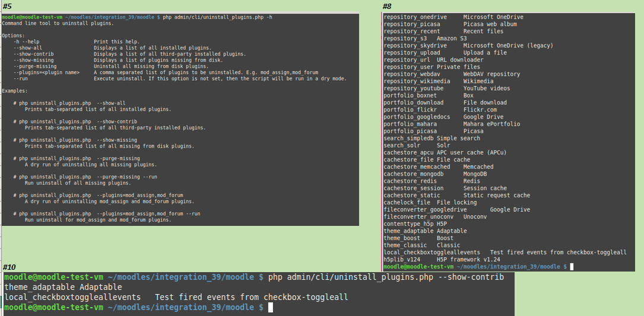Click the 'Options:' heading in terminal #5
644x316 pixels.
click(x=13, y=36)
